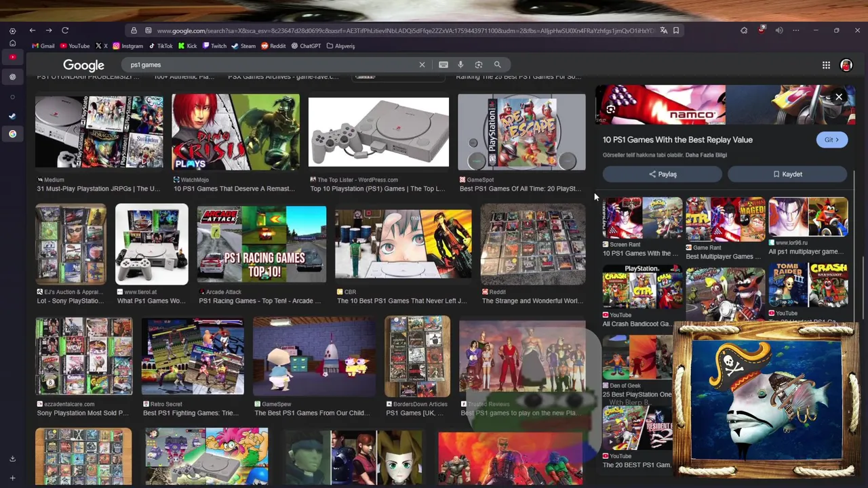Open the Medium JRPGs collage thumbnail
This screenshot has width=868, height=488.
click(99, 132)
